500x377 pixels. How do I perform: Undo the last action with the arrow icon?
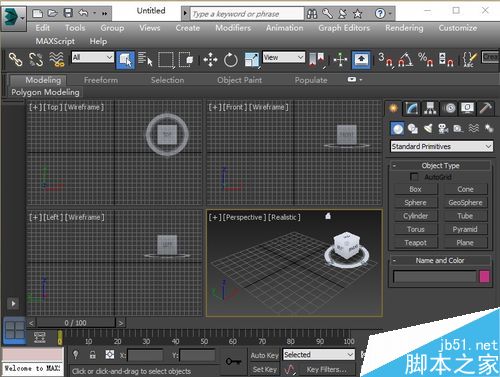pyautogui.click(x=83, y=13)
